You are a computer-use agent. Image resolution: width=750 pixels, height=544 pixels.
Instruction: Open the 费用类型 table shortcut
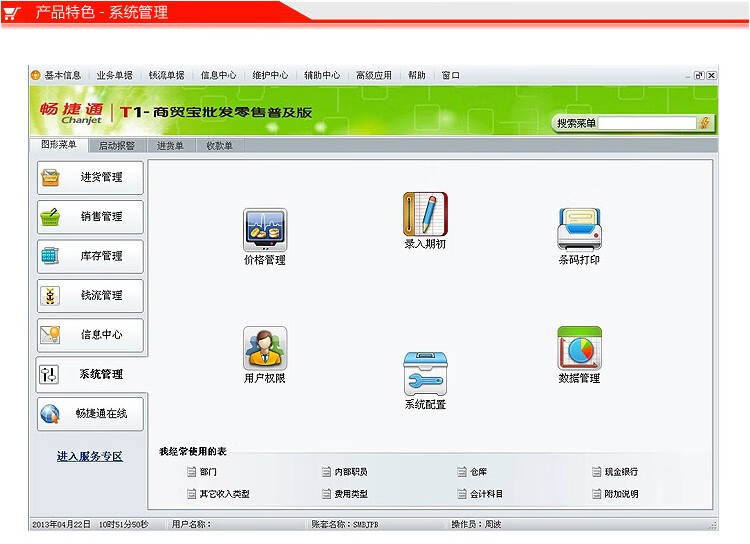coord(344,494)
